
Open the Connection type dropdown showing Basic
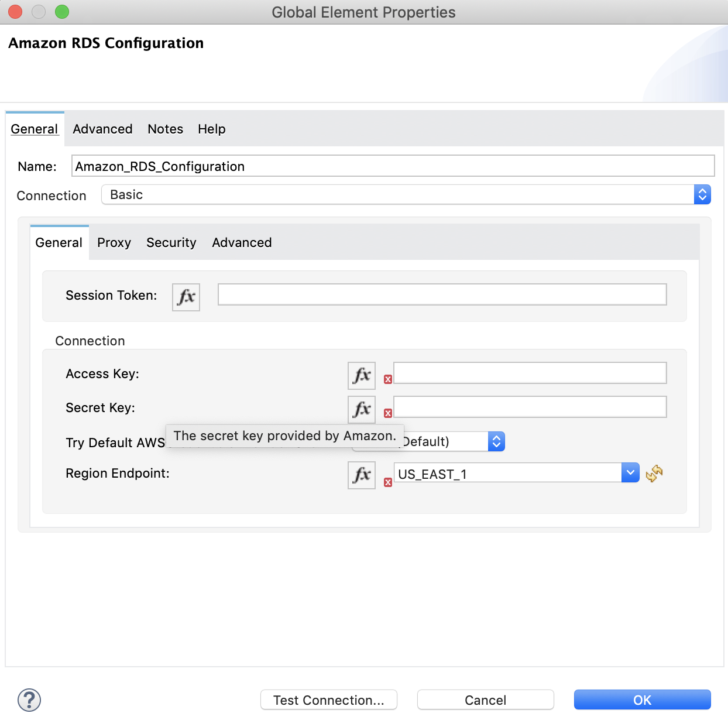pyautogui.click(x=702, y=194)
